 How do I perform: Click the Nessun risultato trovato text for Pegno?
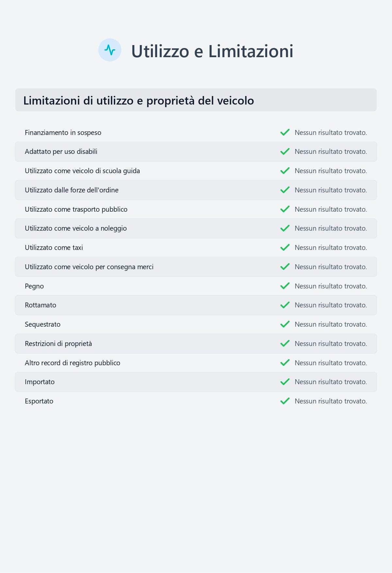pyautogui.click(x=331, y=286)
